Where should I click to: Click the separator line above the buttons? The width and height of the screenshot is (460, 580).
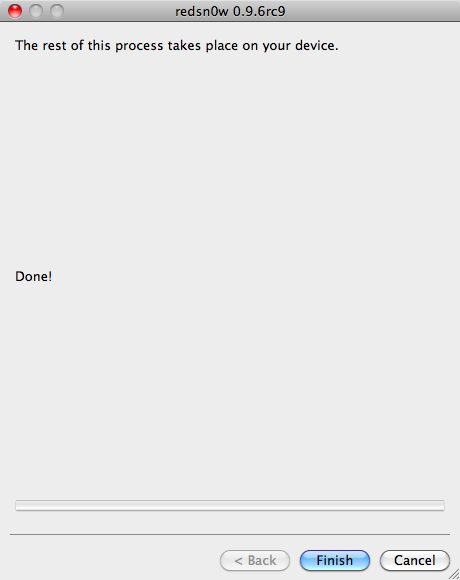[230, 534]
